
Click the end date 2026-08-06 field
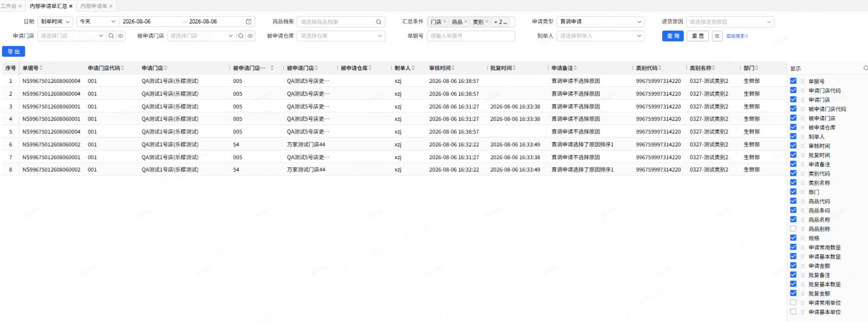(x=203, y=22)
